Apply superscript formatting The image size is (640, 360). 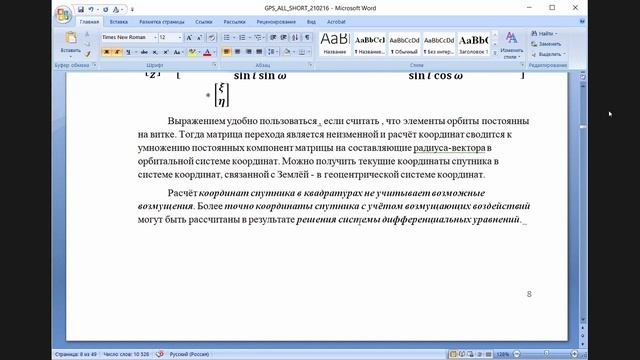click(166, 52)
